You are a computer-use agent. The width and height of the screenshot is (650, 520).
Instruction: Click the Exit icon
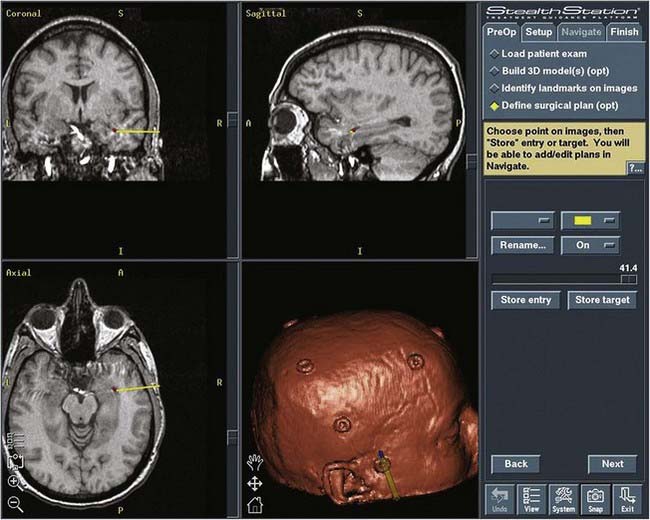point(627,497)
